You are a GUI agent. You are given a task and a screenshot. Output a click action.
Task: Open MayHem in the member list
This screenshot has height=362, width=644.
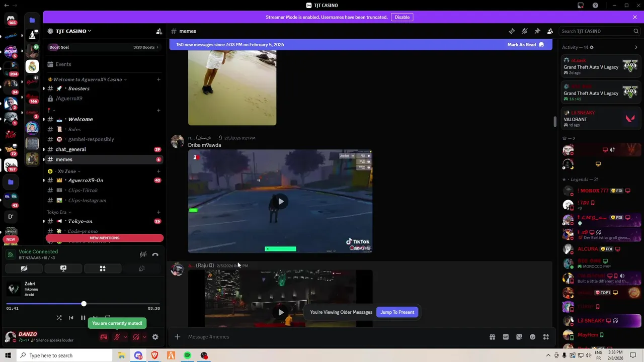[602, 334]
